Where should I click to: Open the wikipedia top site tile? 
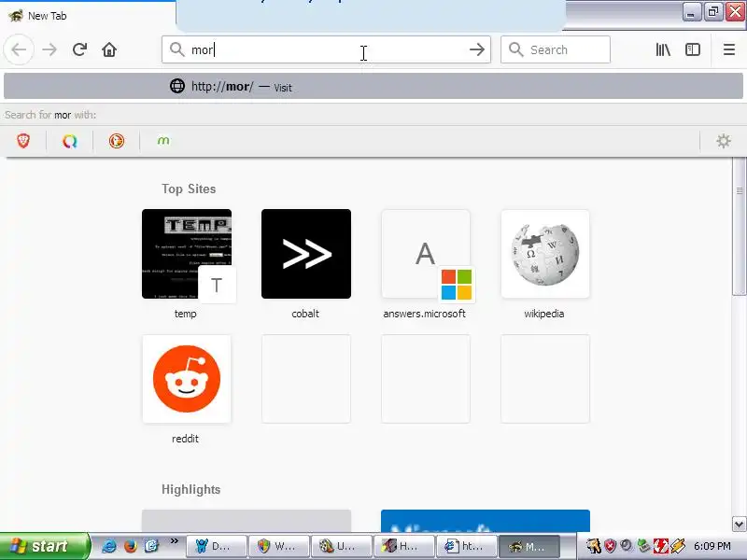(x=545, y=254)
